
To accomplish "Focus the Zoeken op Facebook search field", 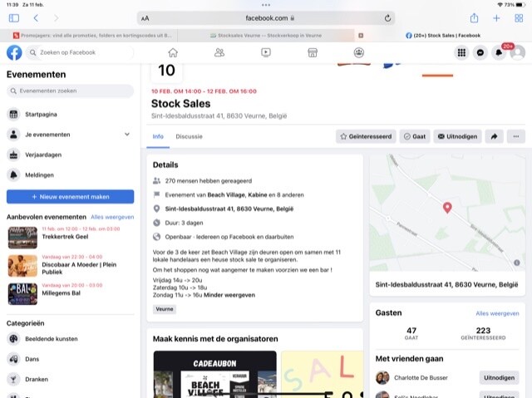I will [x=80, y=52].
